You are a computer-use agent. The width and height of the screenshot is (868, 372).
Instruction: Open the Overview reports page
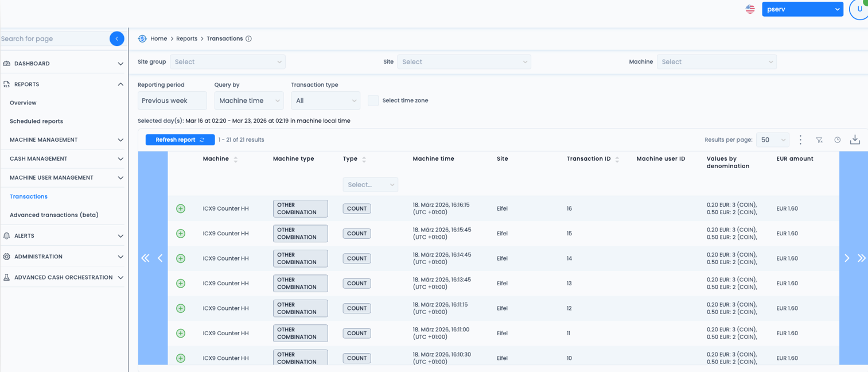(x=23, y=103)
